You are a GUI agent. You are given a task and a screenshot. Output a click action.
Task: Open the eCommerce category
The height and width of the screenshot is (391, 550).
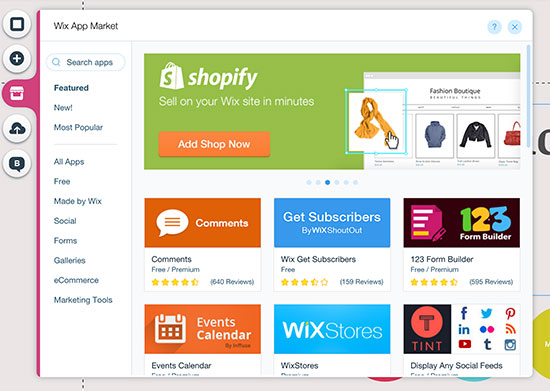click(76, 280)
